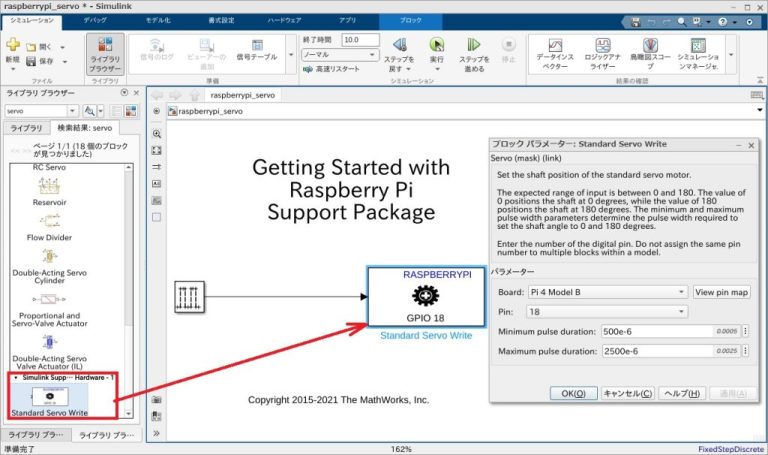Image resolution: width=768 pixels, height=455 pixels.
Task: Switch to the デバッグ ribbon tab
Action: coord(95,21)
